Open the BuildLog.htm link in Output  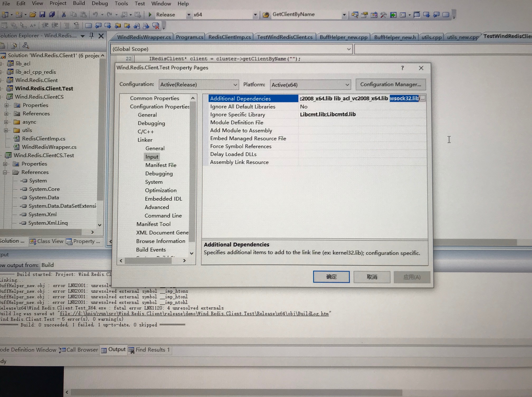click(x=194, y=314)
